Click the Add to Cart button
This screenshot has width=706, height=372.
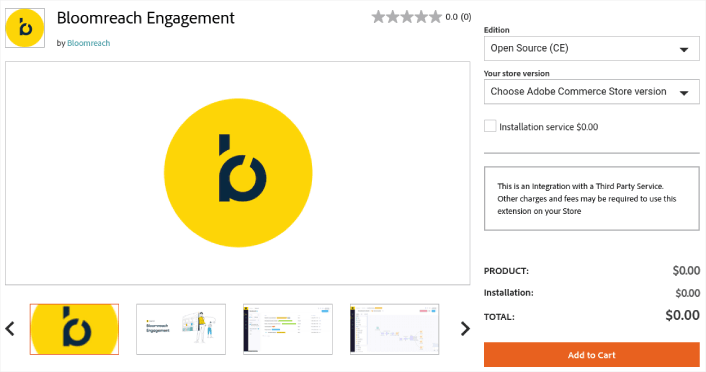592,355
